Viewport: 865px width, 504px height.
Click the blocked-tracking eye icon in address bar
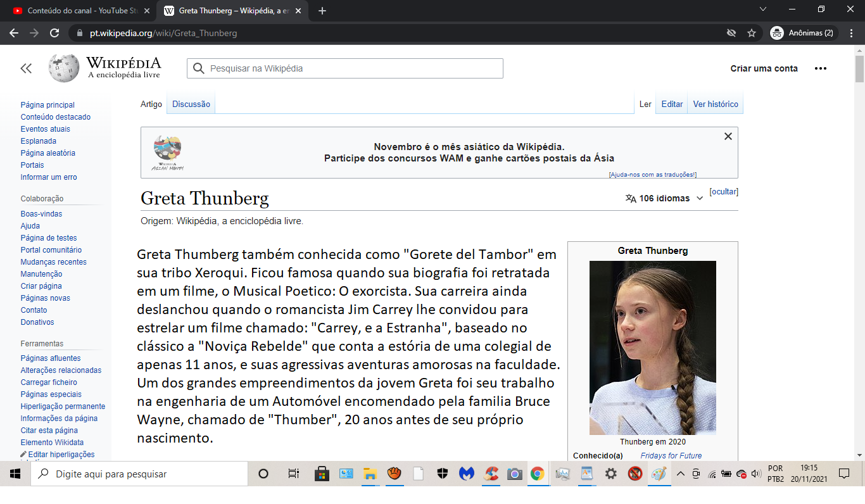(x=731, y=33)
